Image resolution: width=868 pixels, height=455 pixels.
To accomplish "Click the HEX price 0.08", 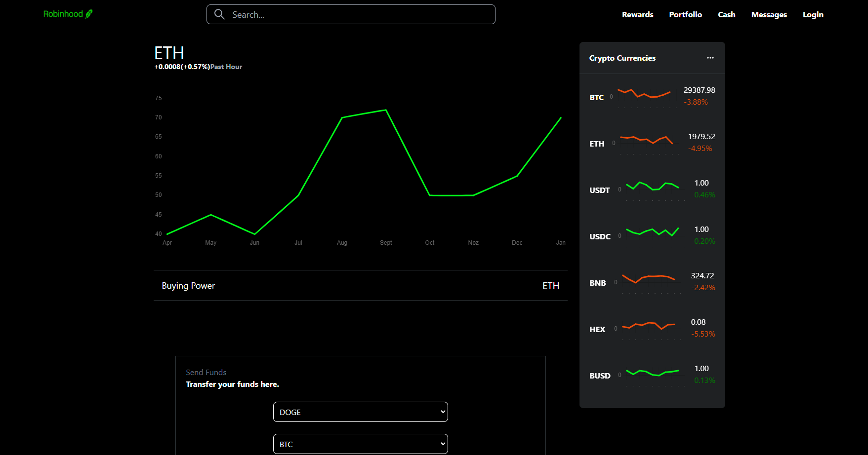I will 698,322.
